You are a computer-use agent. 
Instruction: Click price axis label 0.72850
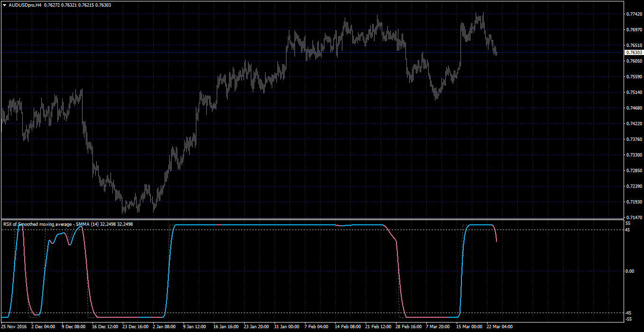(634, 171)
